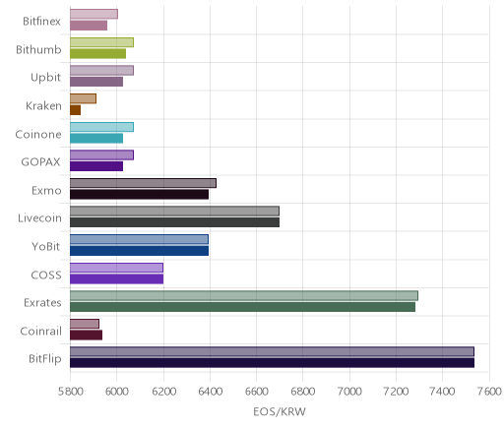
Task: Select the dark green Exrates lower bar
Action: (x=242, y=307)
